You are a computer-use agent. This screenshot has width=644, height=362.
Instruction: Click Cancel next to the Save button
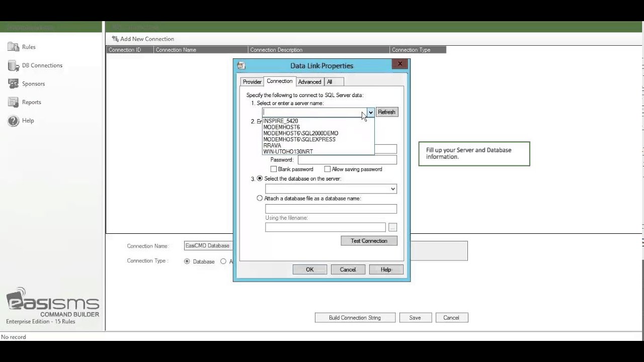pyautogui.click(x=451, y=318)
